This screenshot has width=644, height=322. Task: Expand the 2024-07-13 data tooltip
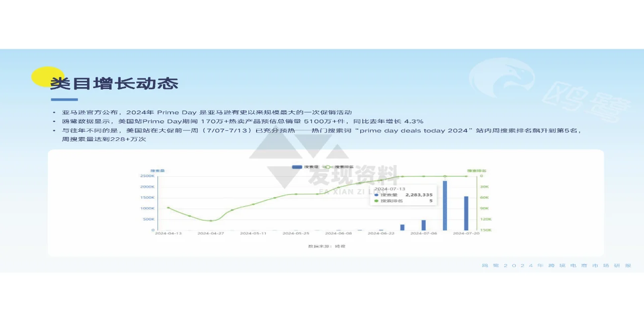click(x=403, y=195)
